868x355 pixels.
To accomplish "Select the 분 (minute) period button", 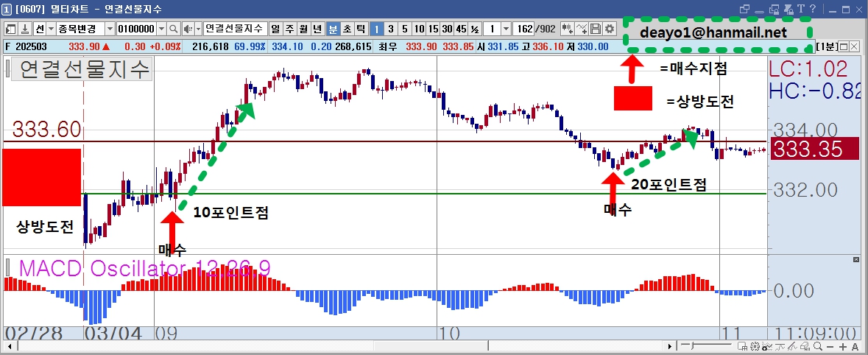I will [334, 29].
